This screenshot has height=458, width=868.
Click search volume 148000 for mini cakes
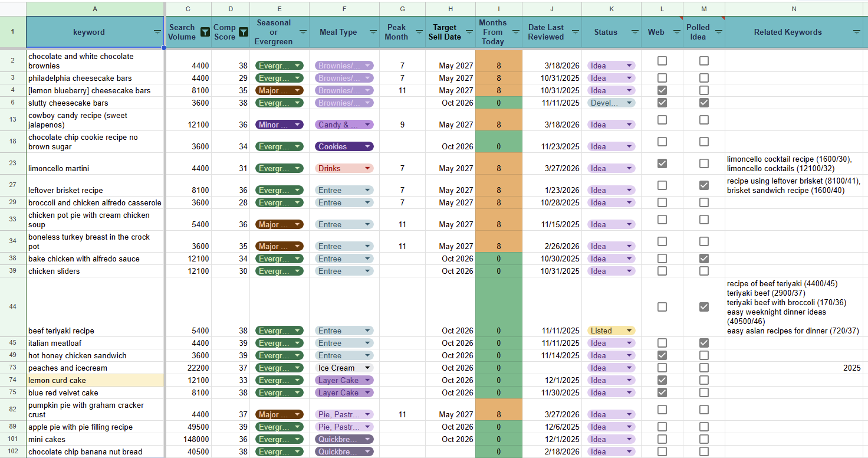click(189, 439)
